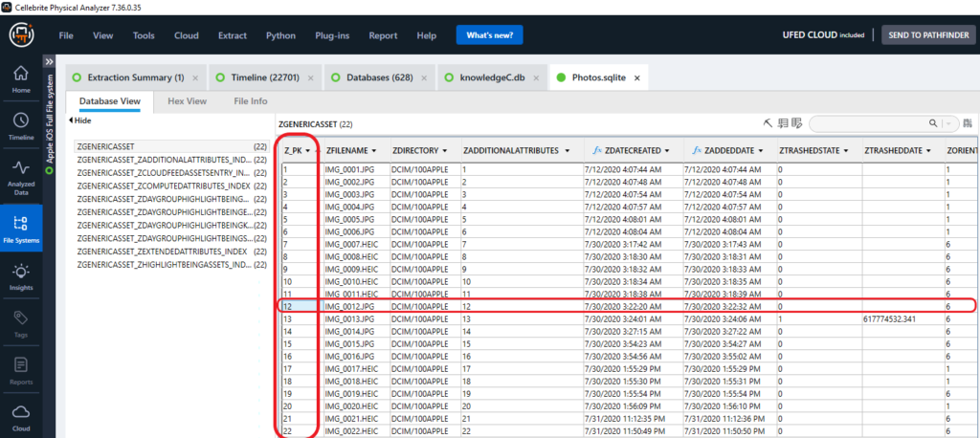This screenshot has height=438, width=980.
Task: Close the knowledgeC.db tab
Action: pos(536,78)
